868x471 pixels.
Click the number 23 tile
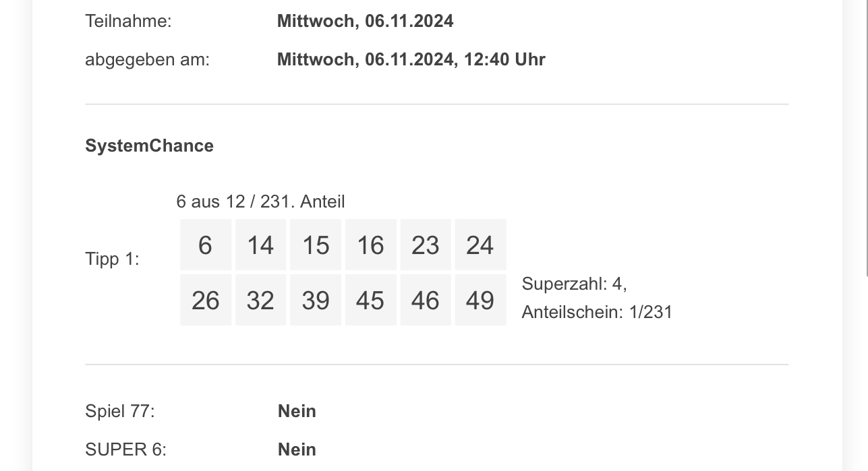tap(426, 245)
